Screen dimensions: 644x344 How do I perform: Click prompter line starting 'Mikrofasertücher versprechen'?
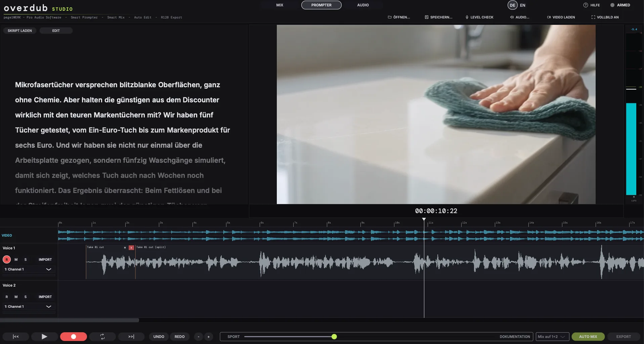[118, 85]
